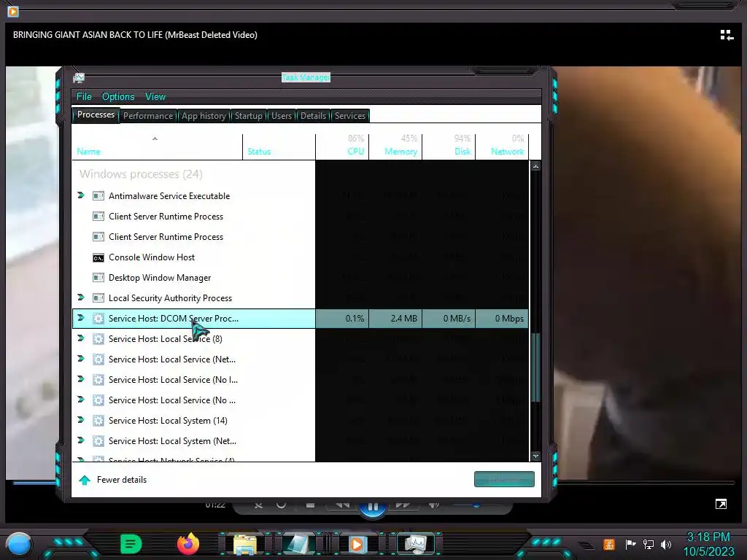Click the Status column header
The height and width of the screenshot is (560, 747).
tap(279, 146)
